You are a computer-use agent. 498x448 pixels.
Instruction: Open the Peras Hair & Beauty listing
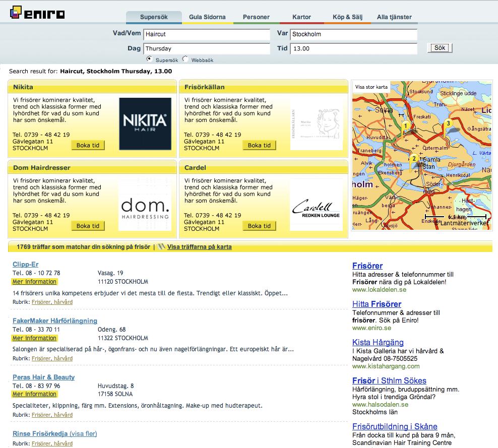point(43,377)
